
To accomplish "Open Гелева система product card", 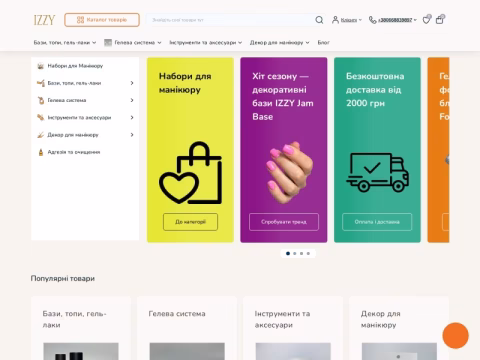I will point(187,328).
